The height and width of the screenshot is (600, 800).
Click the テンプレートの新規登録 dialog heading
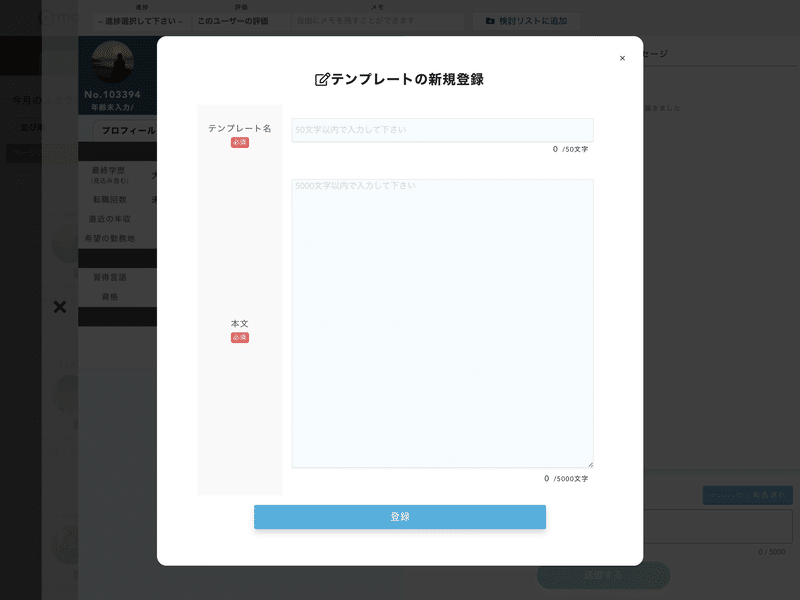pyautogui.click(x=407, y=80)
